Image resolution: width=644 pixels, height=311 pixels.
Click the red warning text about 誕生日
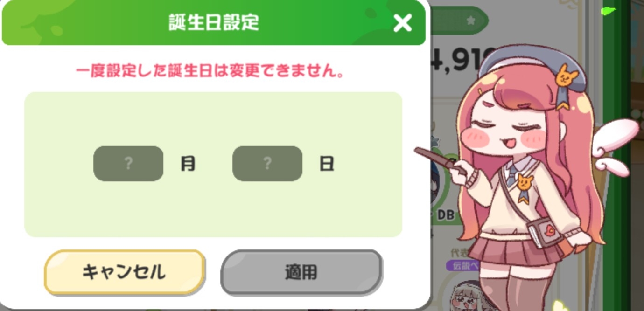point(210,72)
